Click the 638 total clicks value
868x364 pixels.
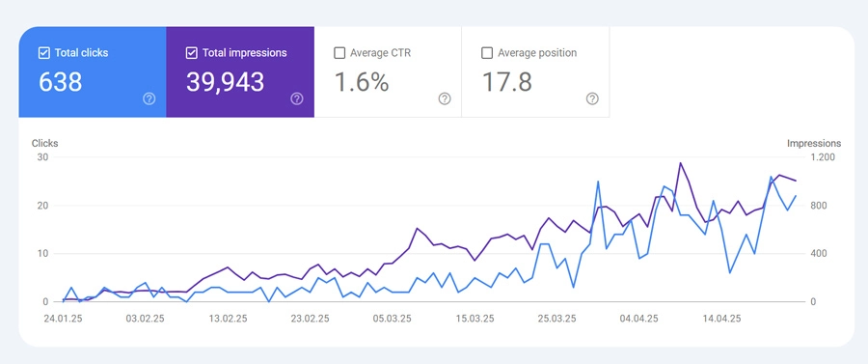point(61,82)
